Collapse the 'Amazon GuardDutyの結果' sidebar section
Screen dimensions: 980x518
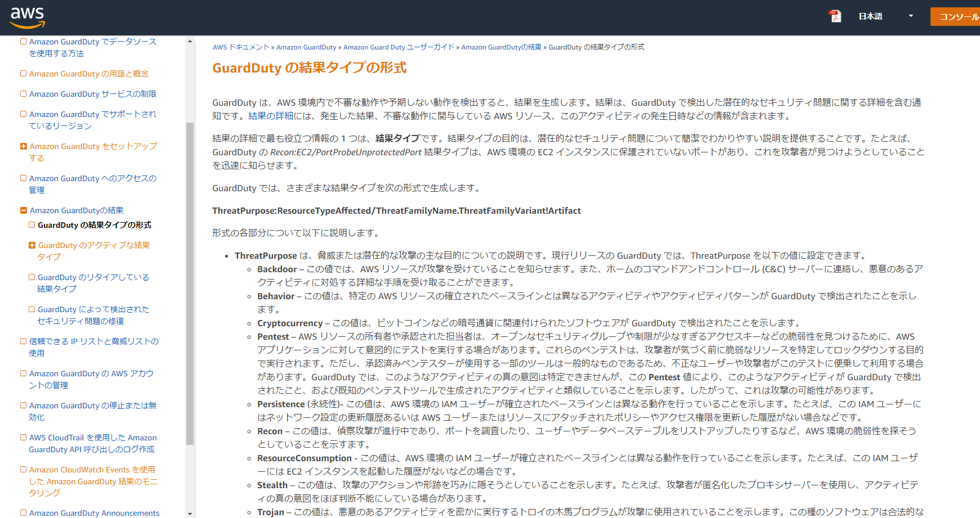(24, 210)
